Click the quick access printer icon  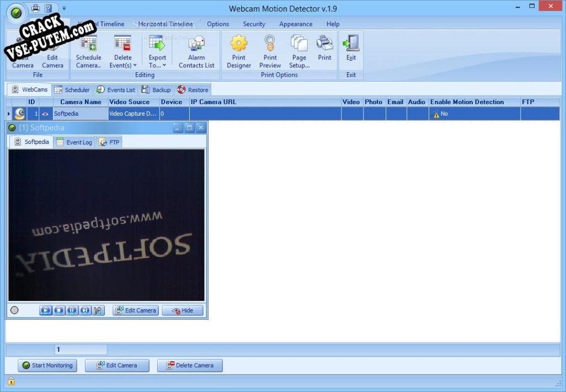click(35, 8)
